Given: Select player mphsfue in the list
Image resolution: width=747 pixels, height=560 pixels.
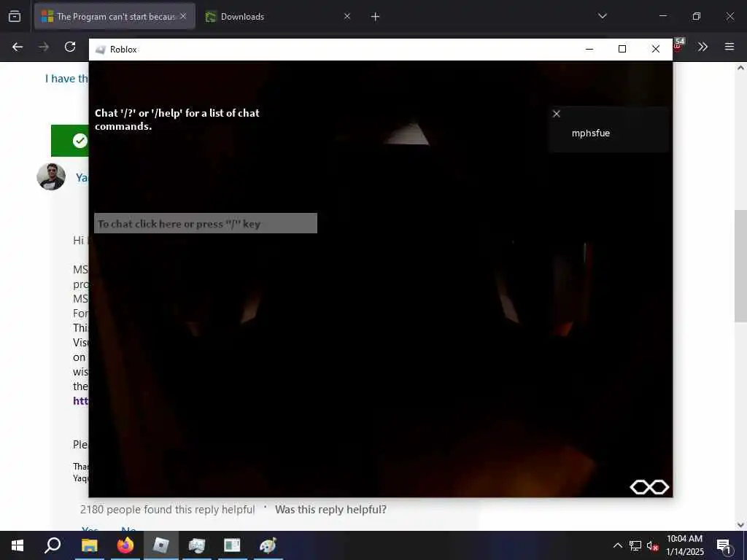Looking at the screenshot, I should coord(591,133).
